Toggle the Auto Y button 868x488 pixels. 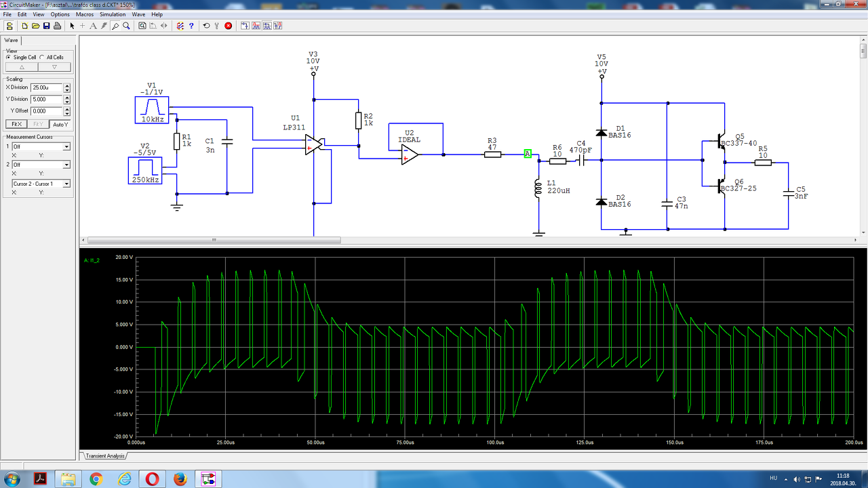click(60, 124)
